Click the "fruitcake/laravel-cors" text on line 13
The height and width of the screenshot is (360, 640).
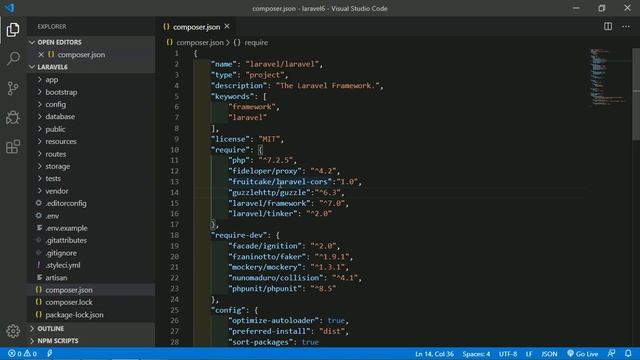tap(280, 182)
